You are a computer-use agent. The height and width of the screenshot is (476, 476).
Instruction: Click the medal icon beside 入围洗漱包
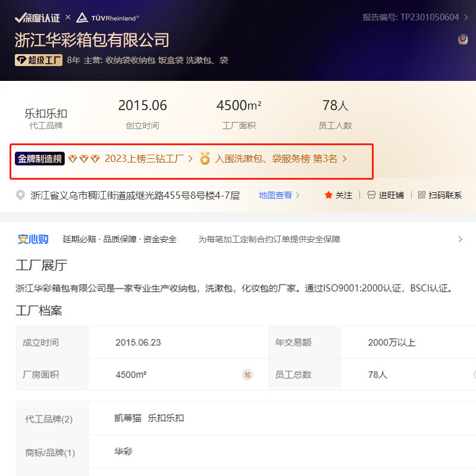point(205,158)
